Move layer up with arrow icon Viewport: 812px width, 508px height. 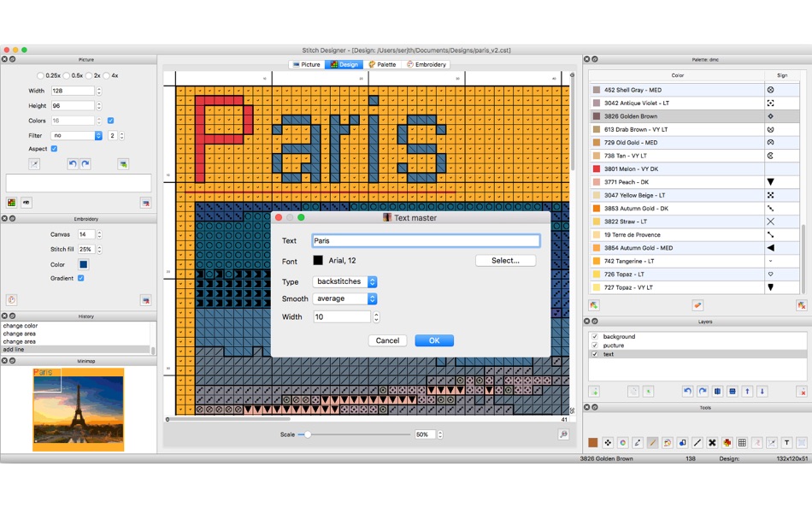pyautogui.click(x=747, y=392)
